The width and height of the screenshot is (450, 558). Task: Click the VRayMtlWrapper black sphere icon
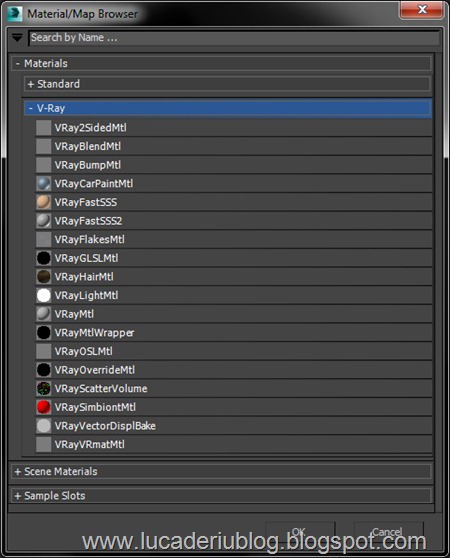(44, 333)
